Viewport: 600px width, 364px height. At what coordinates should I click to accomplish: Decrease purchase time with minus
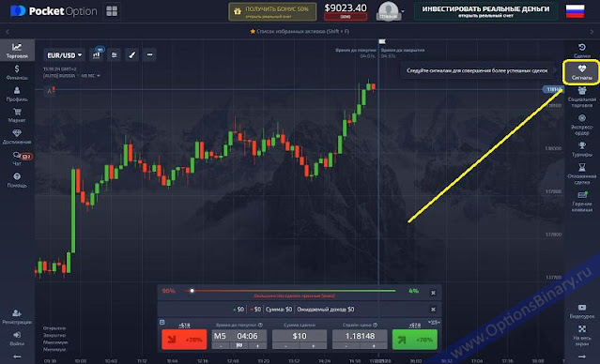221,345
